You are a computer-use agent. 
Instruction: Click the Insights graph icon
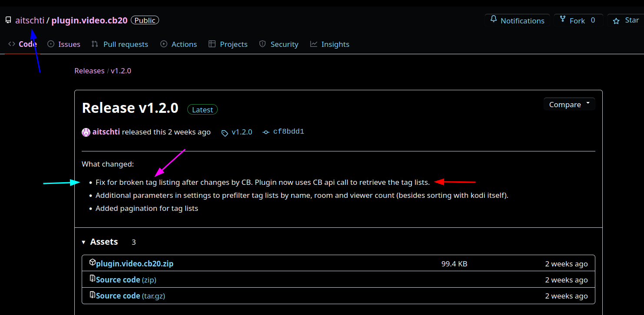point(314,44)
